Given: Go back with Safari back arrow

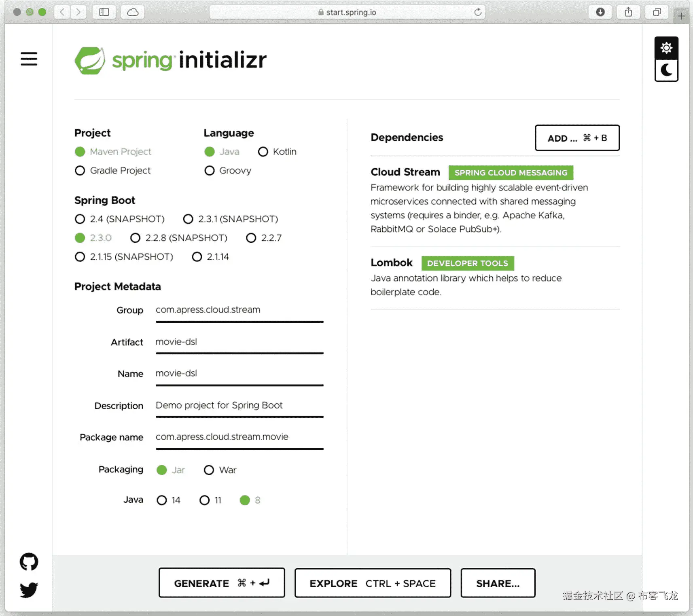Looking at the screenshot, I should click(x=62, y=12).
